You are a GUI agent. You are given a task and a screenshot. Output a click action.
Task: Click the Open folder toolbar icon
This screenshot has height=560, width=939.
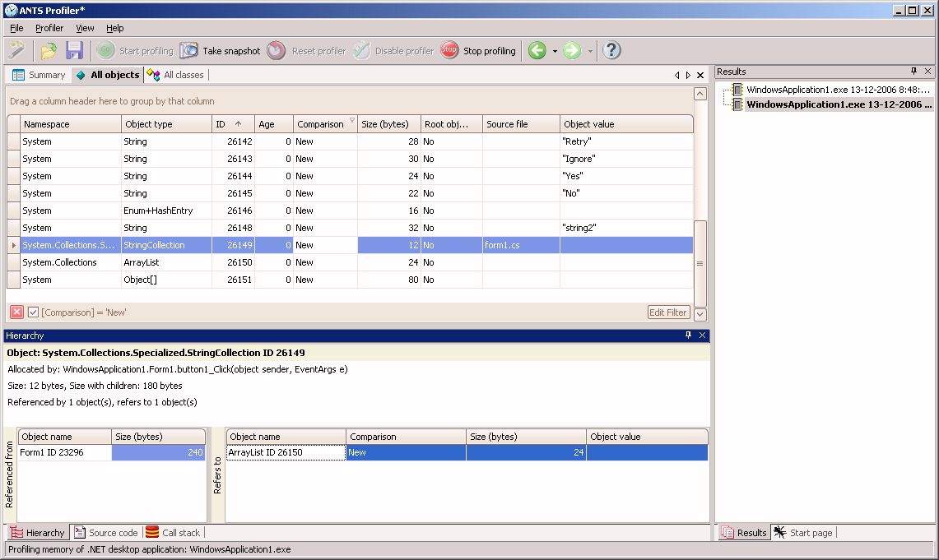[49, 51]
